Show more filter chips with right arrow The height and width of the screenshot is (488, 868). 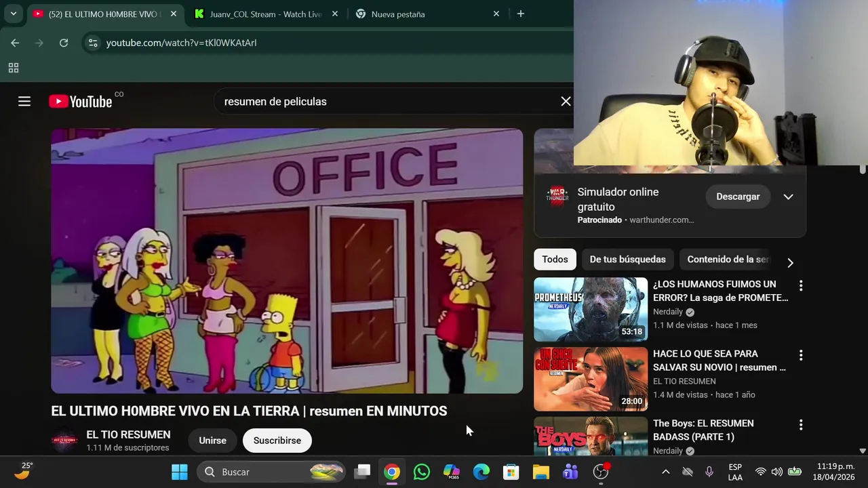[x=790, y=262]
